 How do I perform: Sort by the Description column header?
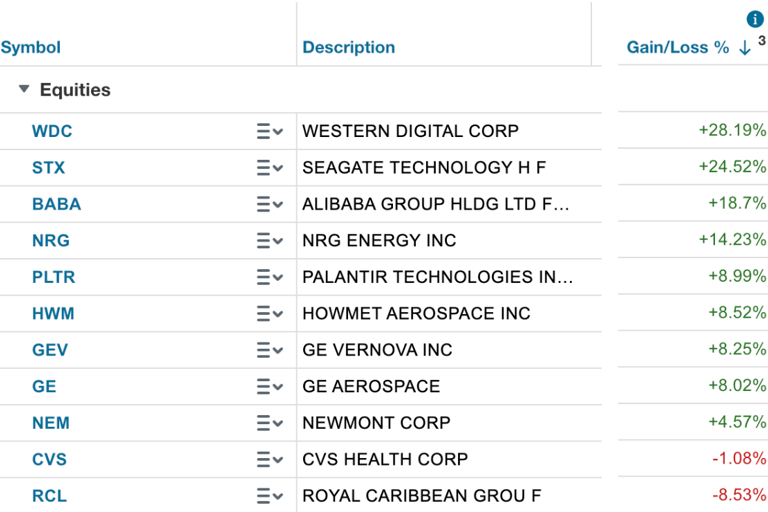pyautogui.click(x=349, y=48)
